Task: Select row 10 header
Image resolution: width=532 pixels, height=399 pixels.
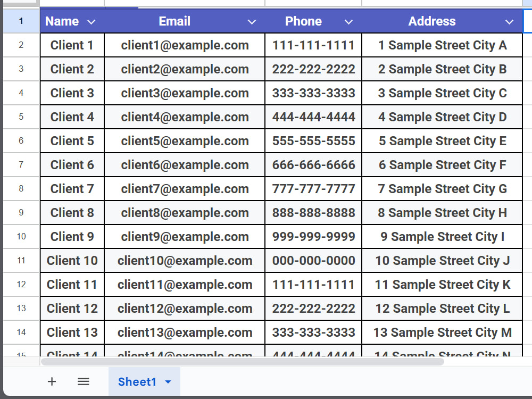Action: pos(21,237)
